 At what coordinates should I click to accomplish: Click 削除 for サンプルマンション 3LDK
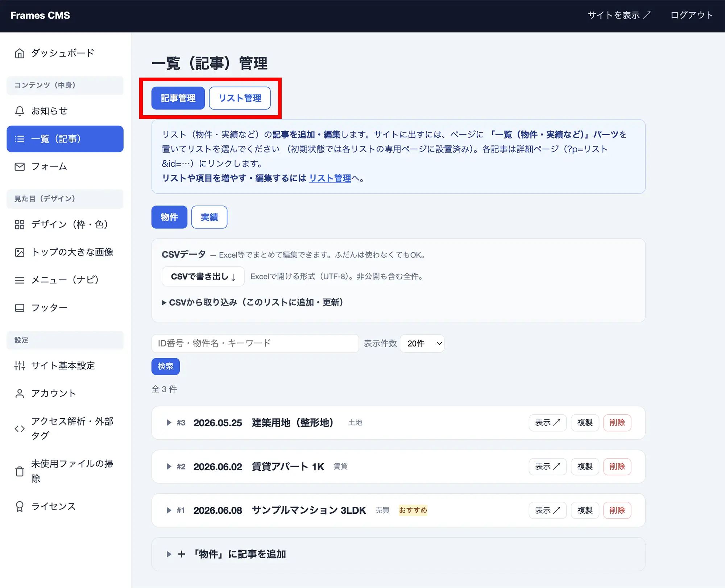pos(617,510)
